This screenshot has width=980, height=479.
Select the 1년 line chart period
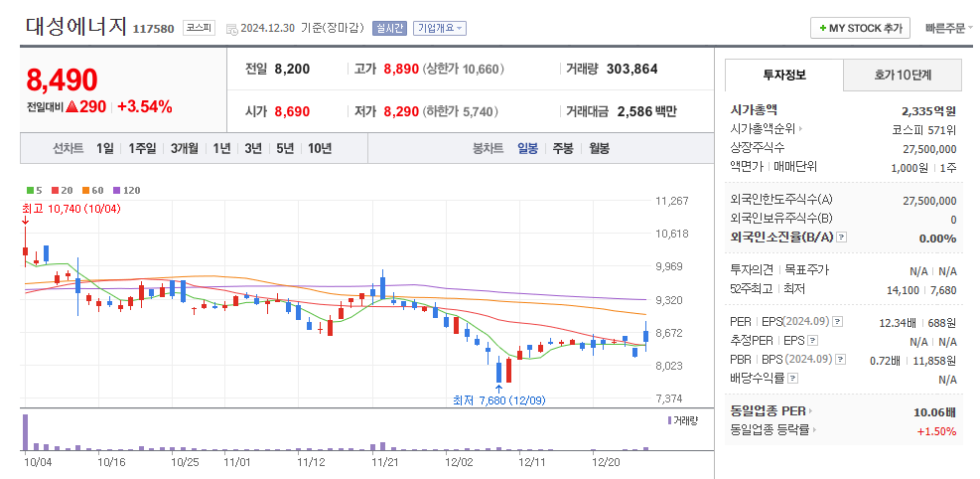[221, 149]
